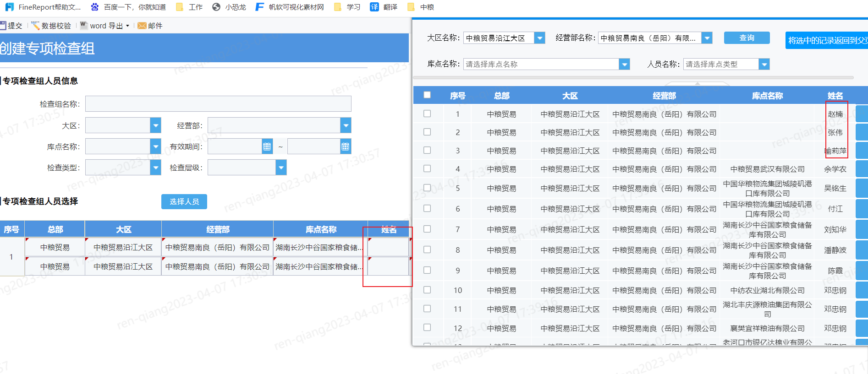This screenshot has width=868, height=374.
Task: Open the FineReport help document bookmark
Action: click(43, 7)
